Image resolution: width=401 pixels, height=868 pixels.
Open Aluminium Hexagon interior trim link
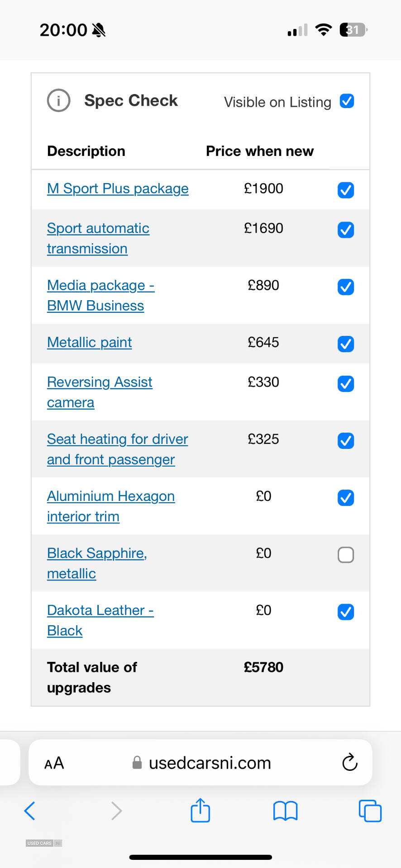tap(111, 506)
